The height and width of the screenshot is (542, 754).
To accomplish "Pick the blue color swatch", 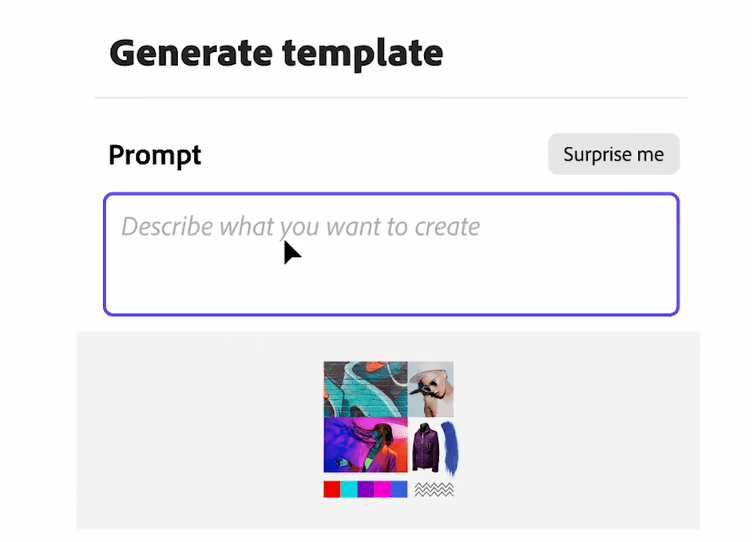I will (399, 489).
